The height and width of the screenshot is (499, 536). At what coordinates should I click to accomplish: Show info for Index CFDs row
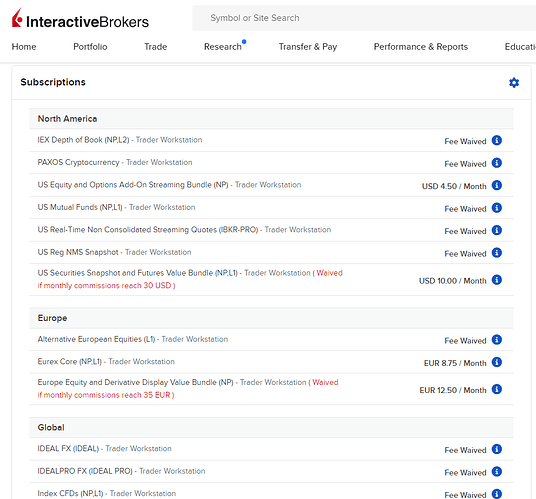click(x=497, y=494)
